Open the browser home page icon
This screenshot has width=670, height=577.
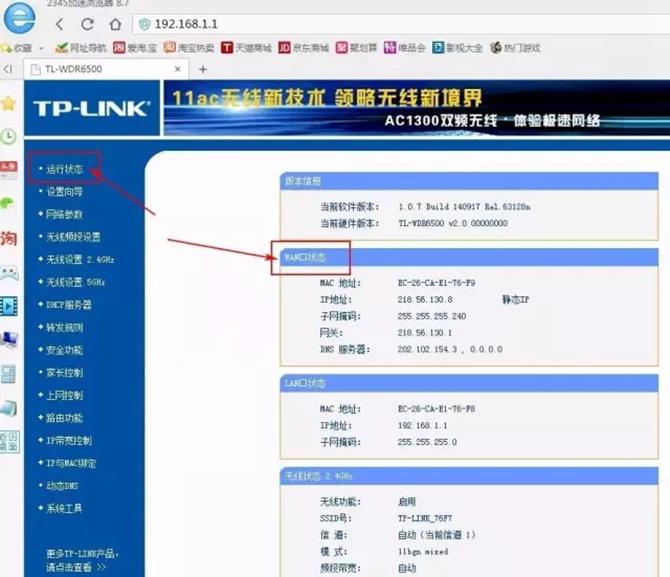click(115, 24)
